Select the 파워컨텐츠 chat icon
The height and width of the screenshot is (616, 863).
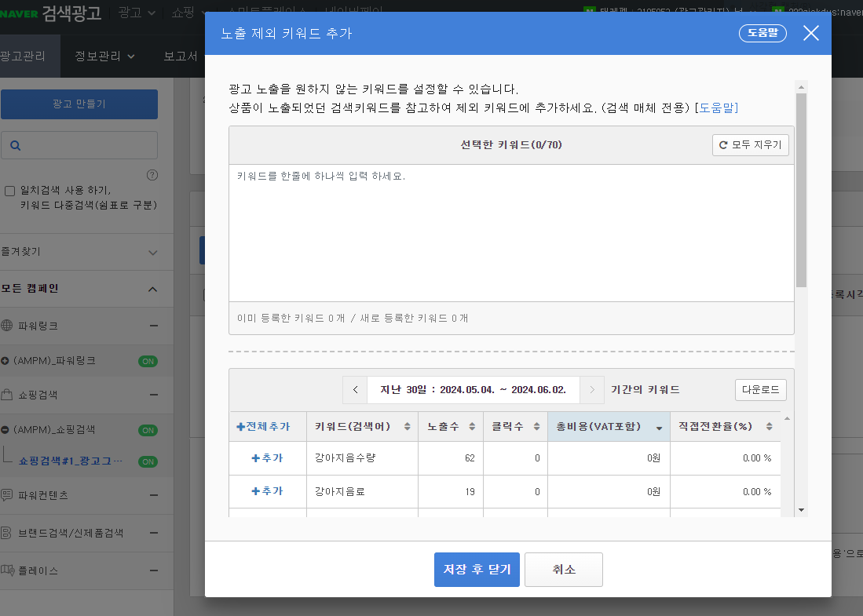[x=6, y=495]
